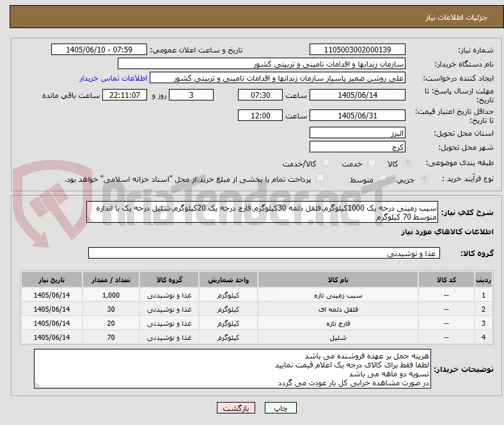Click the buyer organization name field
Image resolution: width=504 pixels, height=425 pixels.
coord(262,64)
